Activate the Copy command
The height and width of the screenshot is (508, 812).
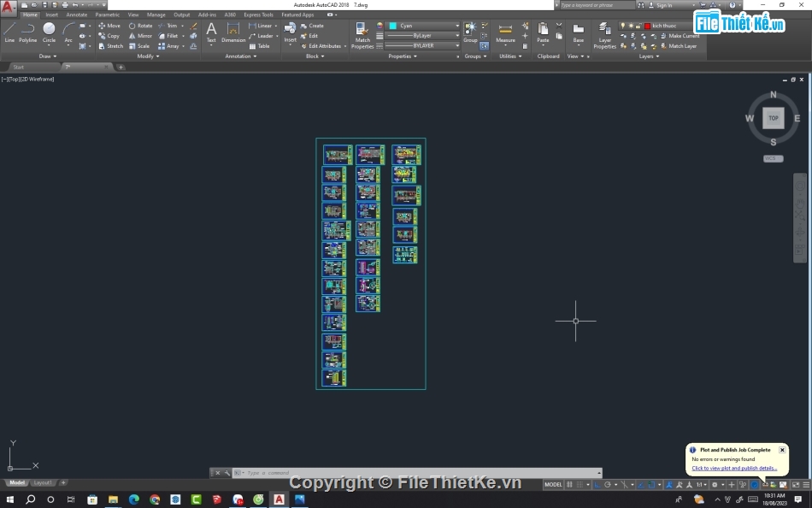pos(109,36)
